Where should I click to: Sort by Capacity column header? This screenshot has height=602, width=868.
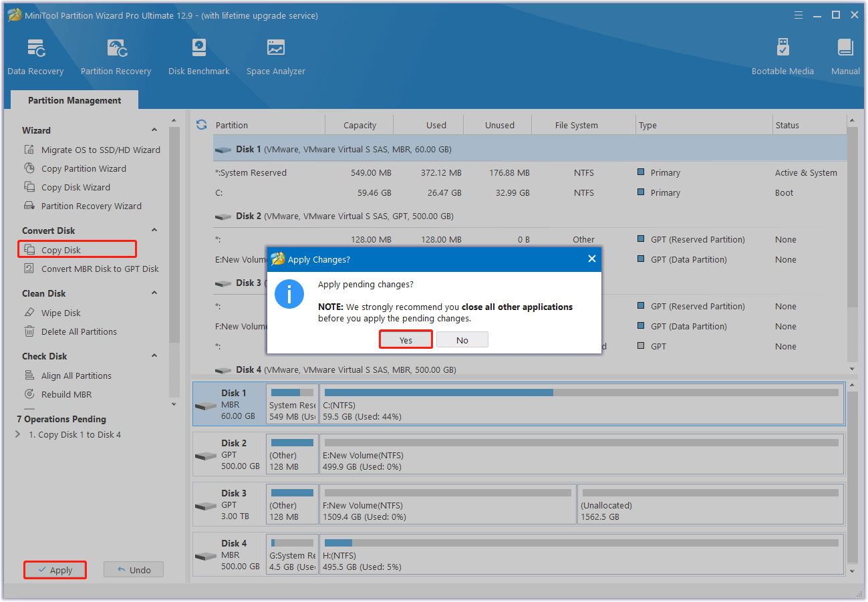click(359, 125)
